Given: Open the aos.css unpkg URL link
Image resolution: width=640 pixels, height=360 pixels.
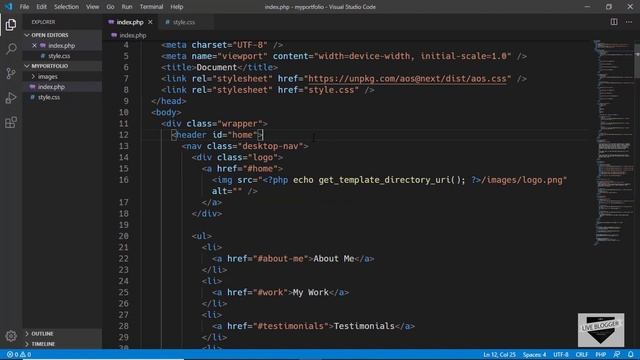Looking at the screenshot, I should (x=407, y=78).
